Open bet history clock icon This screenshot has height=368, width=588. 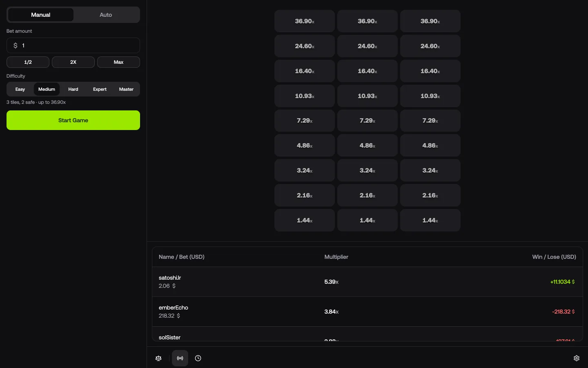pos(198,358)
